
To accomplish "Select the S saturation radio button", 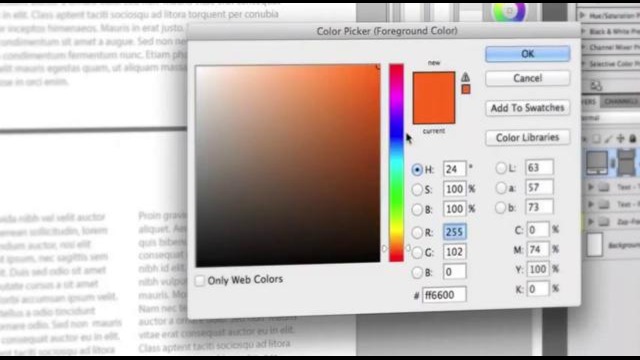I will pos(417,189).
